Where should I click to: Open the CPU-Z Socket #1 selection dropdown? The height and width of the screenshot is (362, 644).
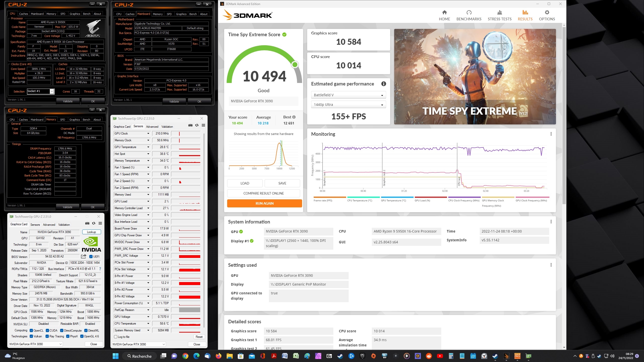(52, 91)
